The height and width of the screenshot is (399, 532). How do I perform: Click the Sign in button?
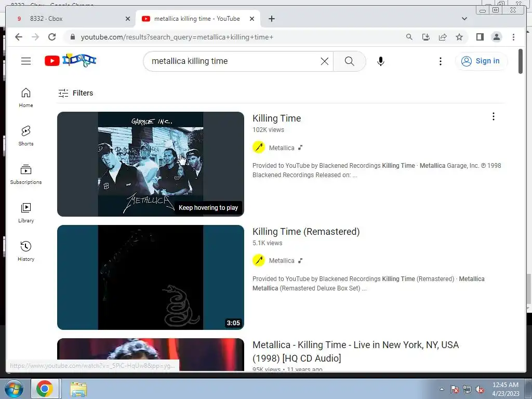pyautogui.click(x=481, y=61)
